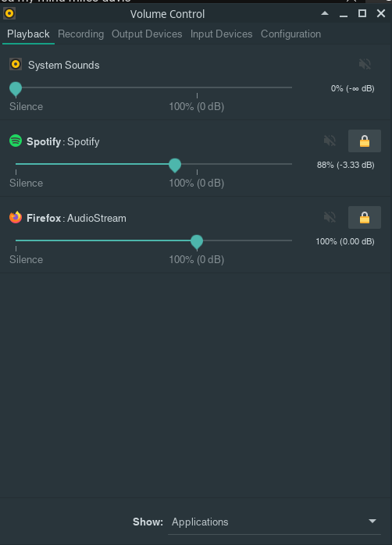Screen dimensions: 392x545
Task: Shade the window with titlebar up arrow
Action: coord(325,13)
